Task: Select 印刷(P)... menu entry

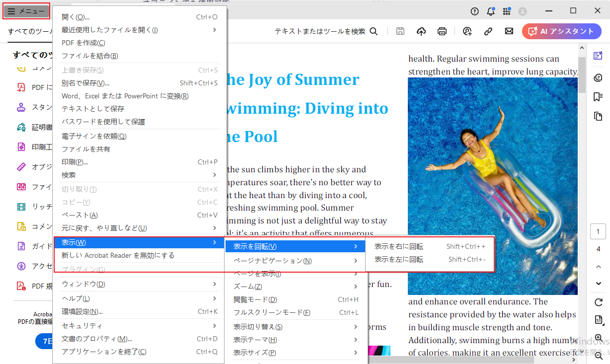Action: (x=140, y=162)
